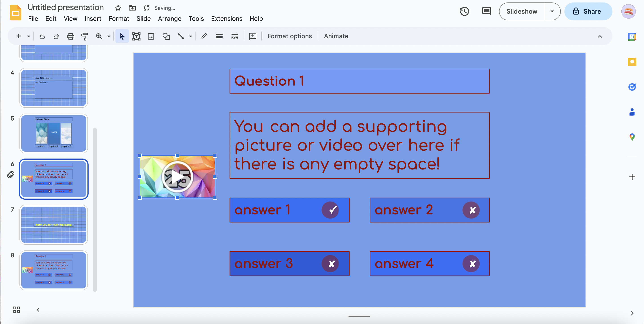
Task: Start the Slideshow
Action: point(522,11)
